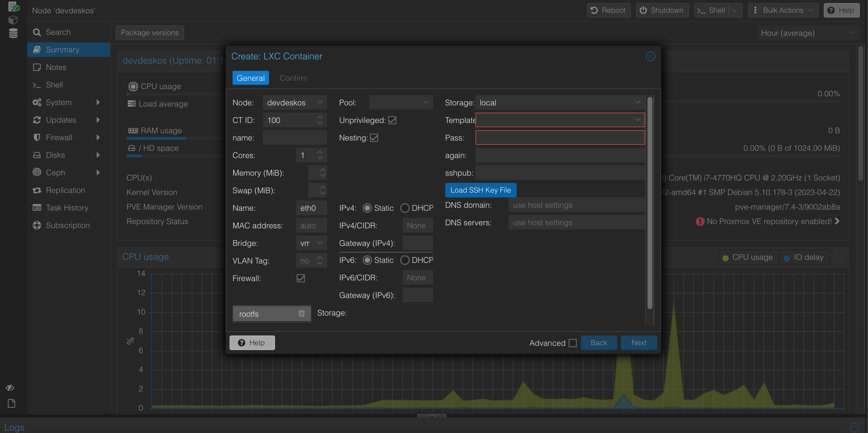Click the red warning repository status icon
This screenshot has height=433, width=868.
click(x=700, y=221)
